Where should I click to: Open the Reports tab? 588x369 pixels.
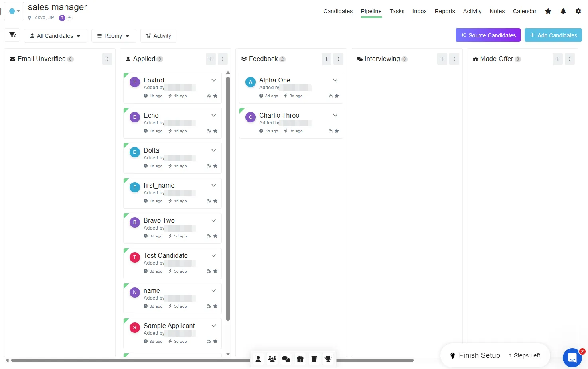[445, 11]
